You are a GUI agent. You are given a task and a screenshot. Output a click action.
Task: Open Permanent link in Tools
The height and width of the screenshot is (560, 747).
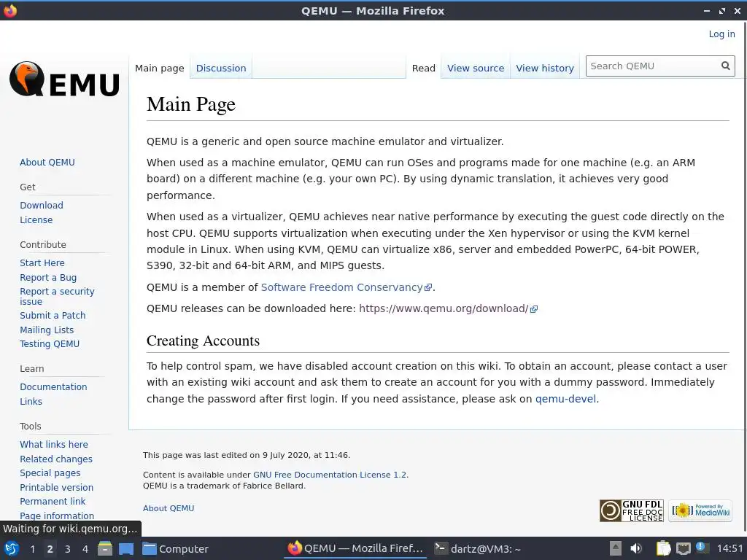tap(53, 502)
